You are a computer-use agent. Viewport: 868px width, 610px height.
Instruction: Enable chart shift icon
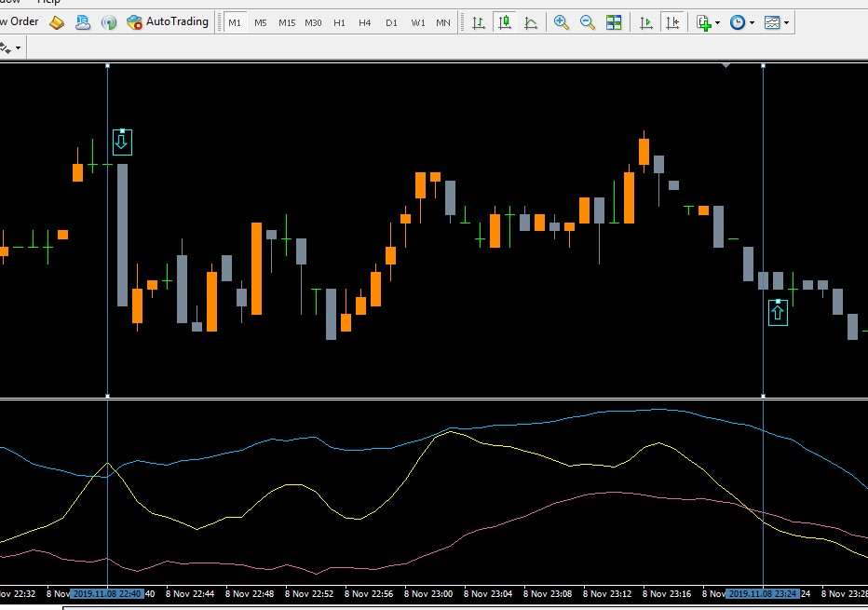coord(672,22)
